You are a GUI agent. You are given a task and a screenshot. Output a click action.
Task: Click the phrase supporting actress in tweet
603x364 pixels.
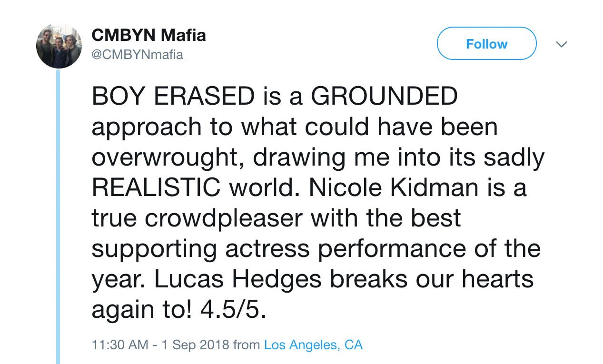coord(200,249)
